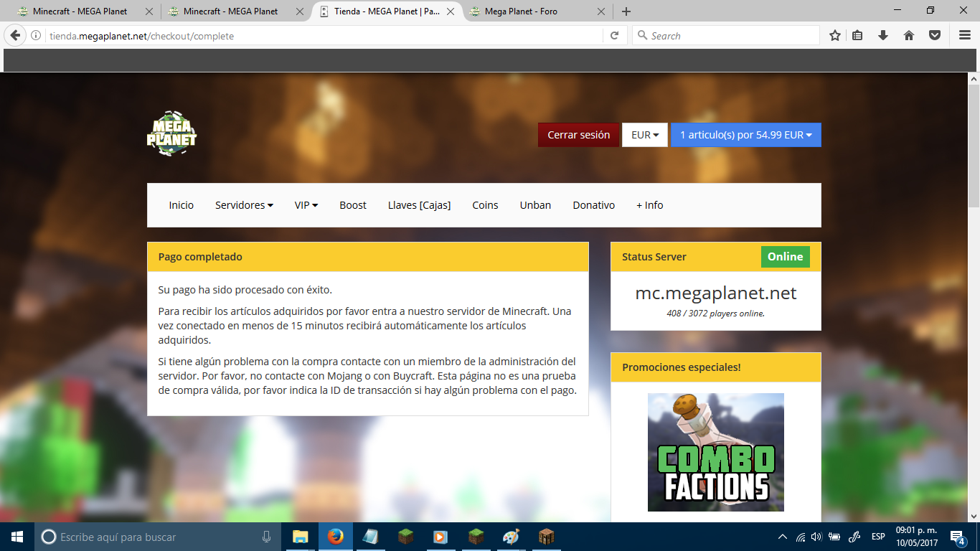
Task: Open the volume speaker tray icon
Action: tap(816, 537)
